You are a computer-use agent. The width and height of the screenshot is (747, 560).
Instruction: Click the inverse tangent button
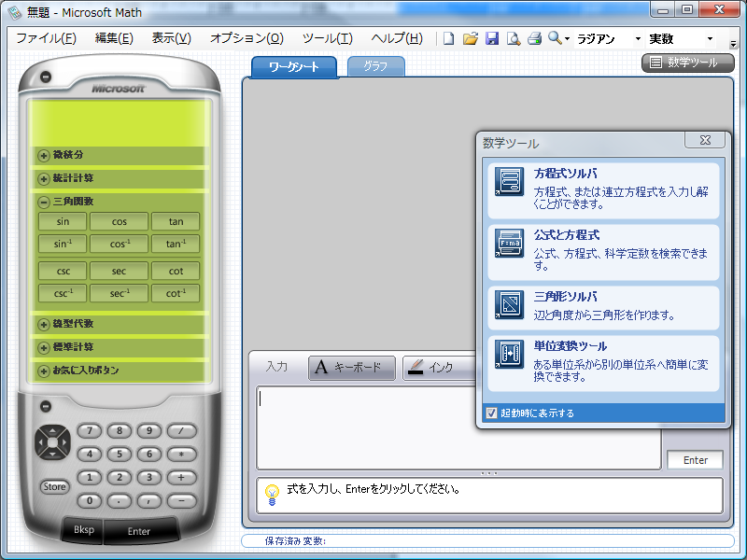pyautogui.click(x=176, y=244)
